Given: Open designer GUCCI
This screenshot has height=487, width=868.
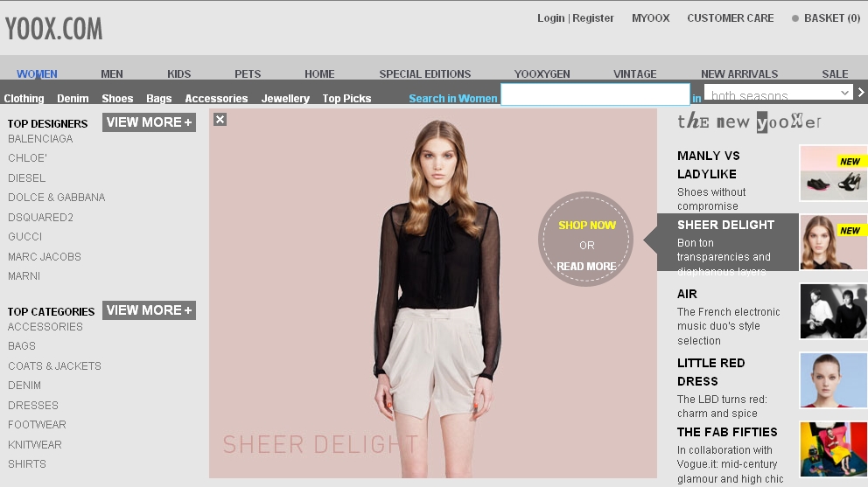Looking at the screenshot, I should (x=24, y=237).
